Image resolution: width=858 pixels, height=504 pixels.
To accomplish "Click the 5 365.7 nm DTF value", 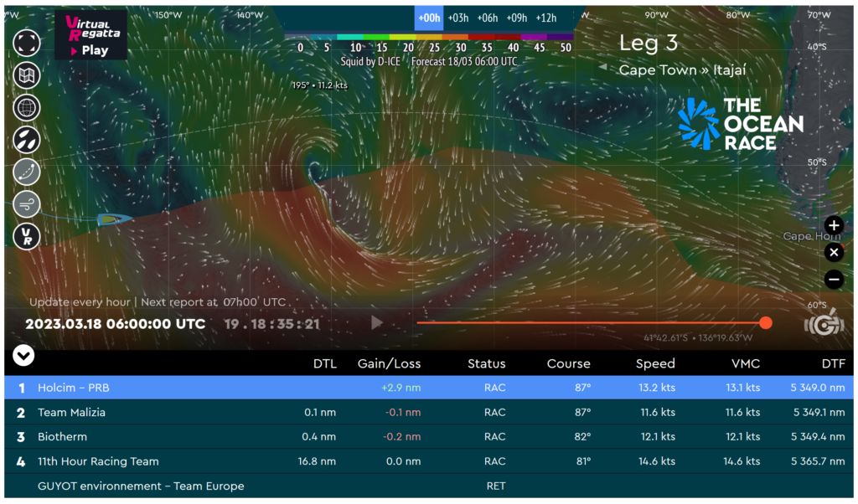I will click(x=818, y=461).
